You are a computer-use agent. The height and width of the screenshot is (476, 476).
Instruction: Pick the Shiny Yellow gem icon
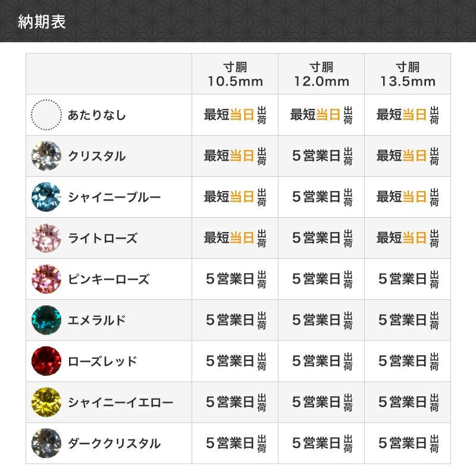coord(46,402)
